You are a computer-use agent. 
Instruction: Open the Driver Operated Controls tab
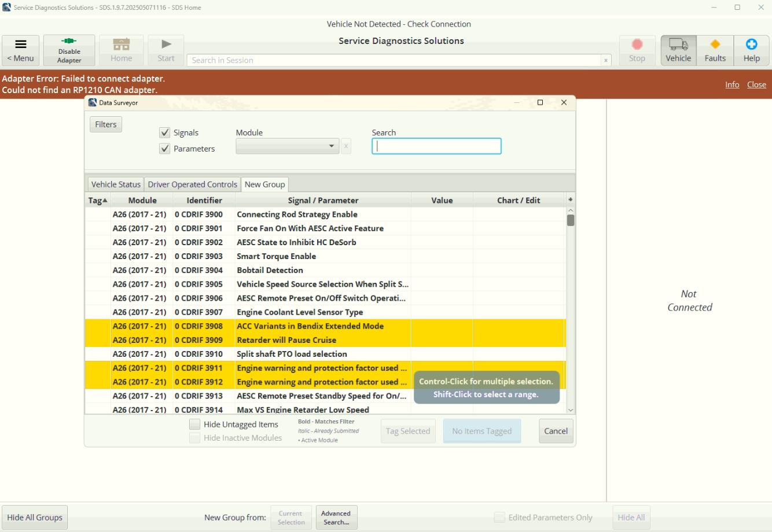point(192,184)
